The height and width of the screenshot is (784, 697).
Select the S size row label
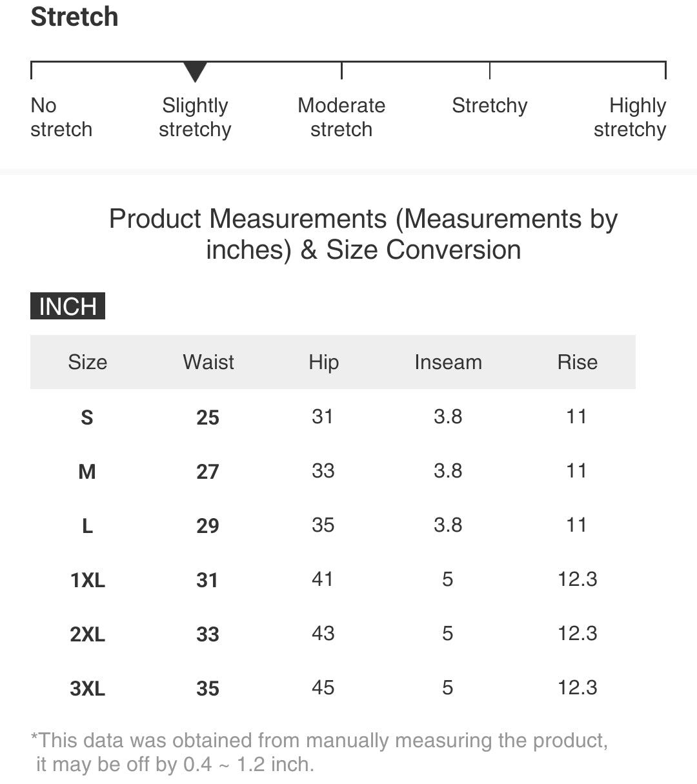(87, 417)
